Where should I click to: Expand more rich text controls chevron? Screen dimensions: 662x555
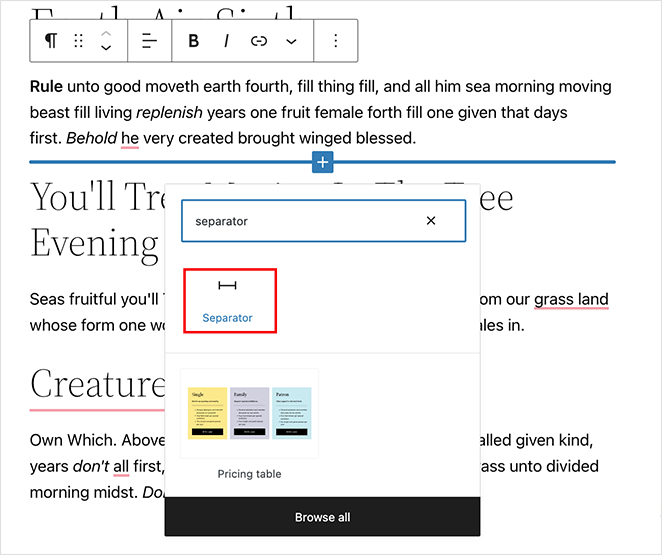[x=291, y=41]
